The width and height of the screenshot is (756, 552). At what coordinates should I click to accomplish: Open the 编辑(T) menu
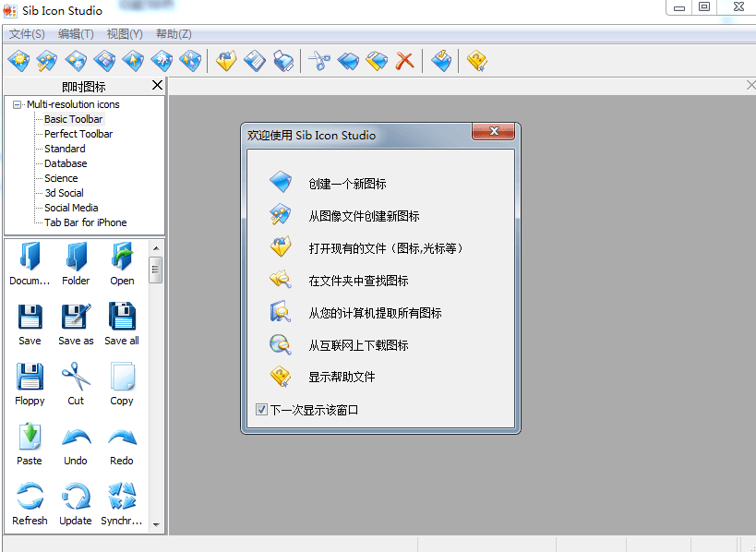click(x=76, y=34)
